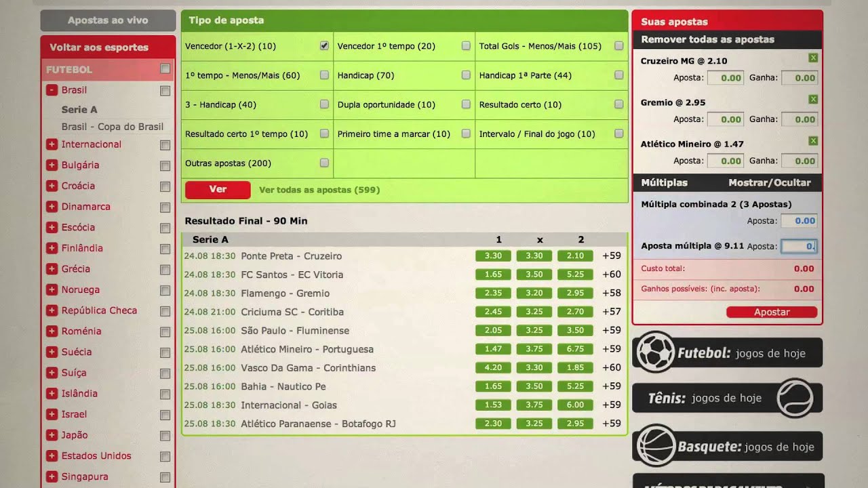Remove the Gremio bet with X icon
This screenshot has width=868, height=488.
tap(813, 100)
